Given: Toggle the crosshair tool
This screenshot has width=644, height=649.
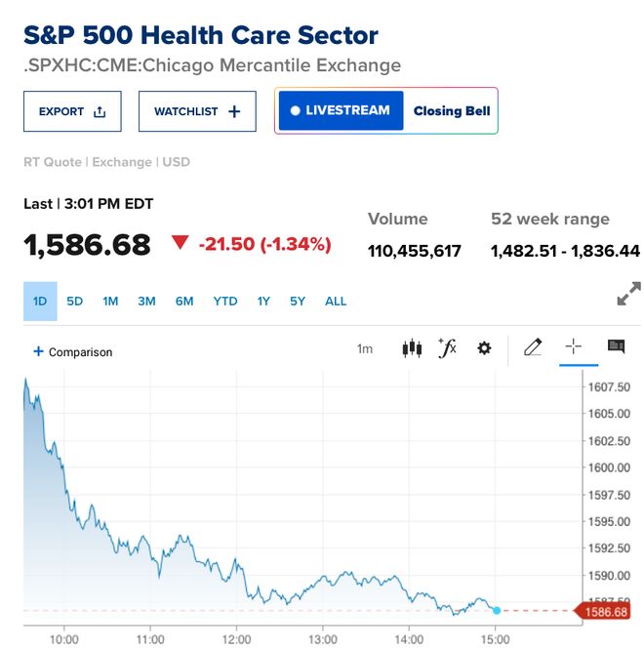Looking at the screenshot, I should 573,347.
